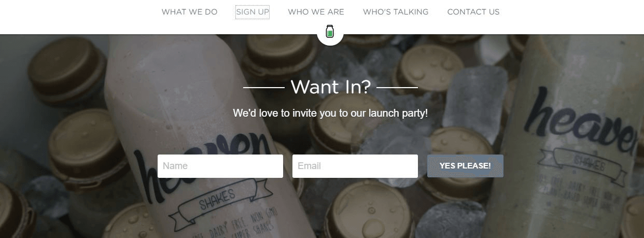The width and height of the screenshot is (644, 238).
Task: Select the launch party invitation text
Action: coord(330,113)
